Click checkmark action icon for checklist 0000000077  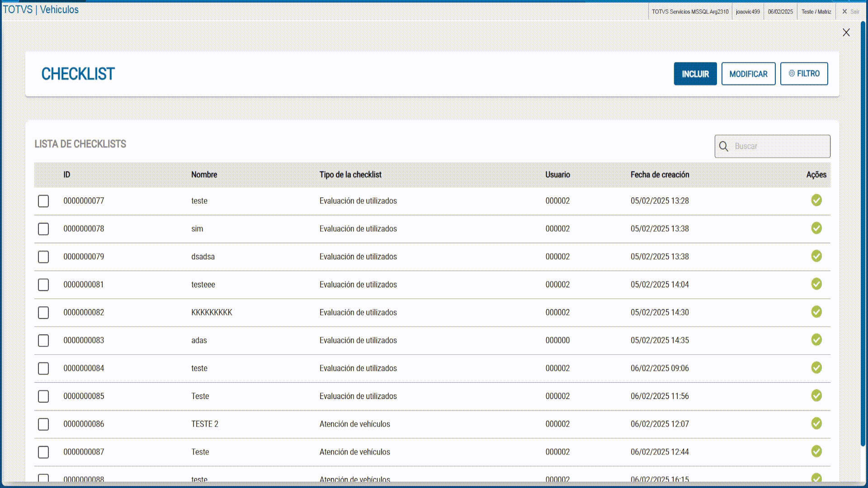pos(816,200)
